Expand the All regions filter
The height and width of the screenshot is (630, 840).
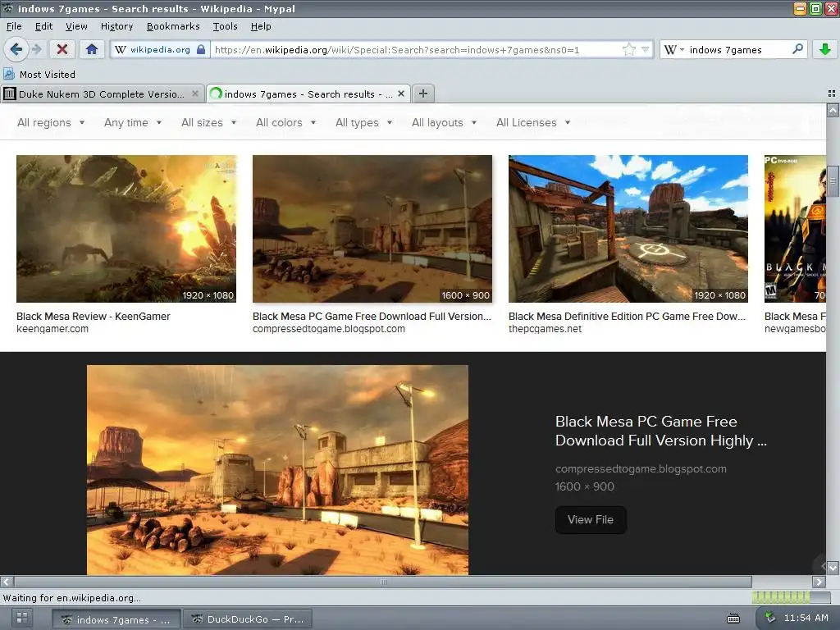coord(51,123)
